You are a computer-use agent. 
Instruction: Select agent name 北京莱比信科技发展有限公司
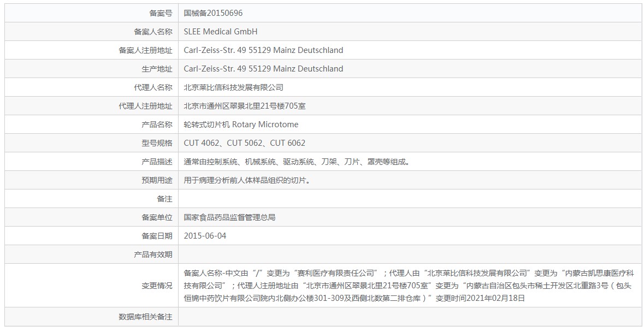(x=233, y=87)
